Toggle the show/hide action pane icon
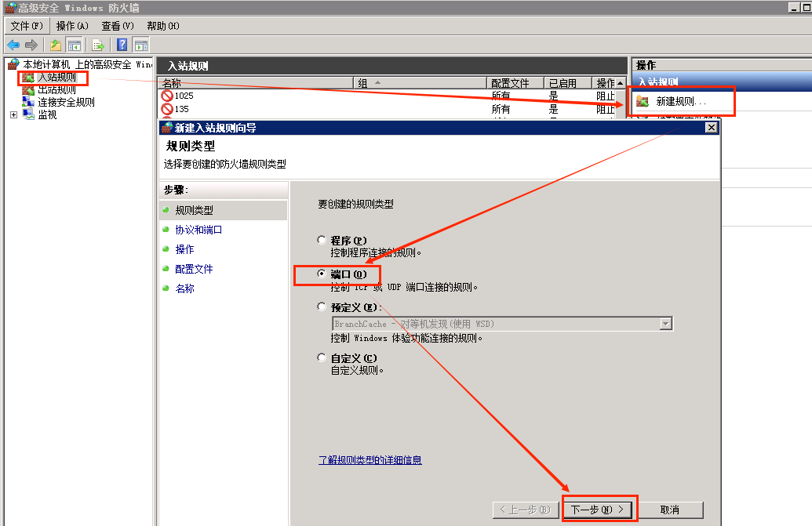The image size is (812, 526). tap(141, 45)
